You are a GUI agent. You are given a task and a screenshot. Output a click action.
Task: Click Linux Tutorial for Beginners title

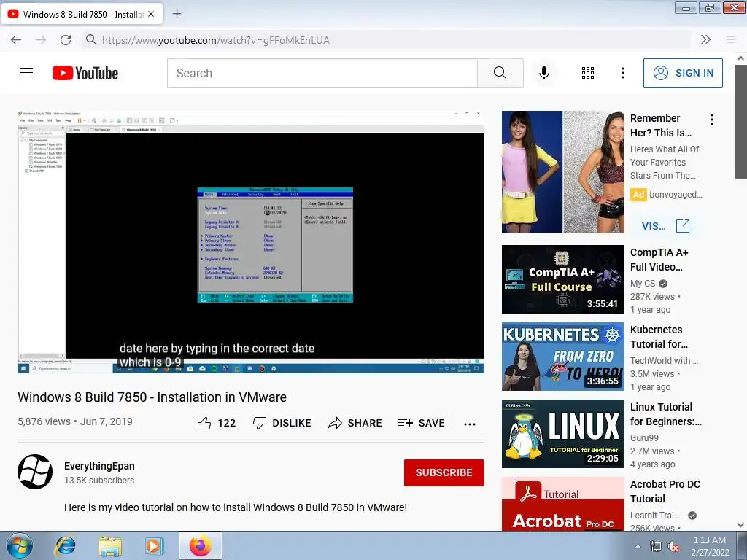coord(666,414)
